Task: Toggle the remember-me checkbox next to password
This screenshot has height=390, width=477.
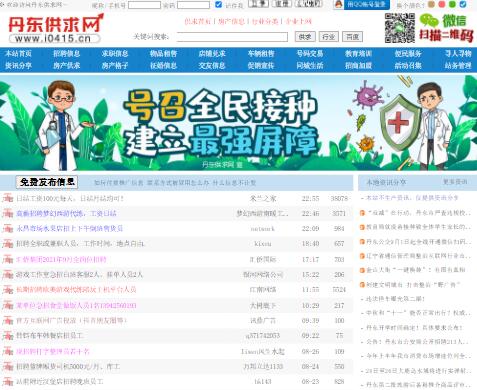Action: (x=219, y=5)
